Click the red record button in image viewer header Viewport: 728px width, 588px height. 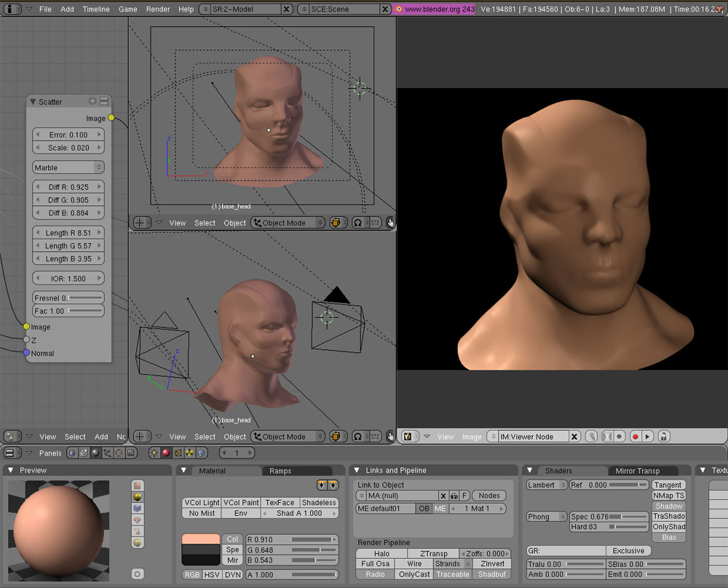[x=635, y=437]
